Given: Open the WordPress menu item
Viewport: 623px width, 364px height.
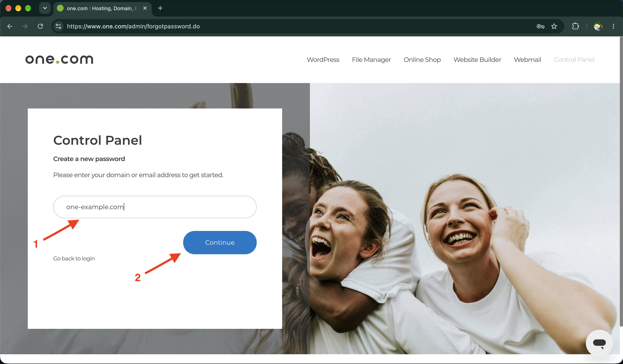Looking at the screenshot, I should pyautogui.click(x=323, y=60).
